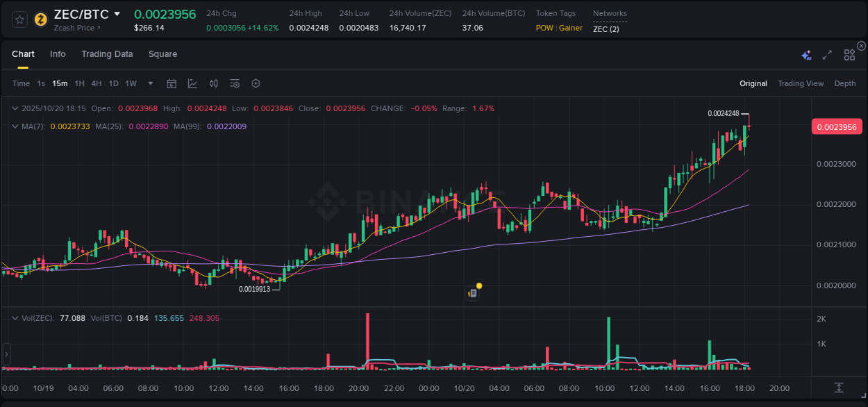Open the chart settings hexagon icon
Screen dimensions: 868x407
coord(256,83)
